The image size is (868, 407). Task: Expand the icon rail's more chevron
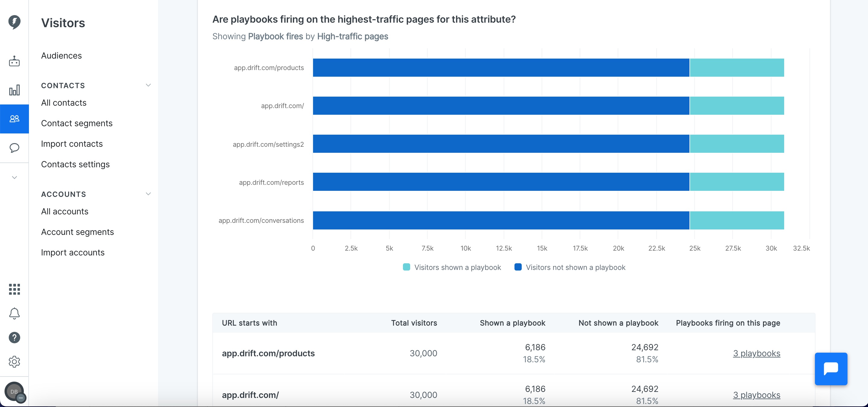pyautogui.click(x=14, y=177)
